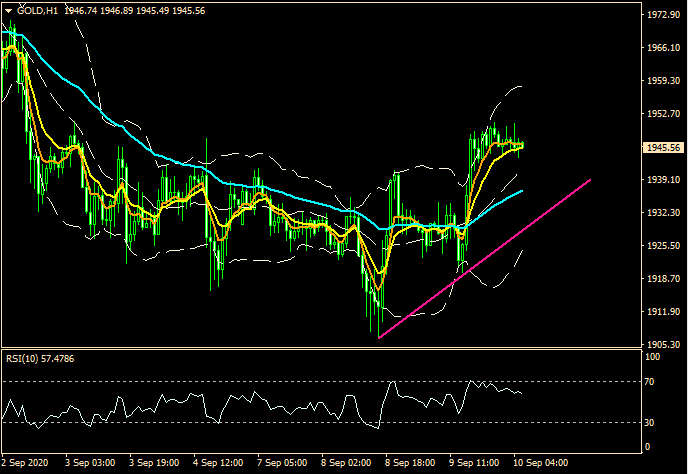The width and height of the screenshot is (689, 474).
Task: Click the RSI 30 level label
Action: click(x=649, y=422)
